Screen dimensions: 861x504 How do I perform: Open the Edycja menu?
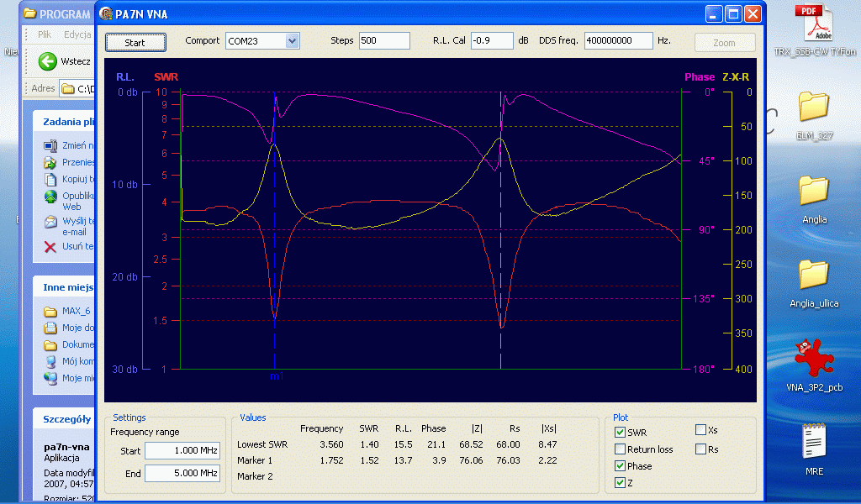[x=77, y=34]
